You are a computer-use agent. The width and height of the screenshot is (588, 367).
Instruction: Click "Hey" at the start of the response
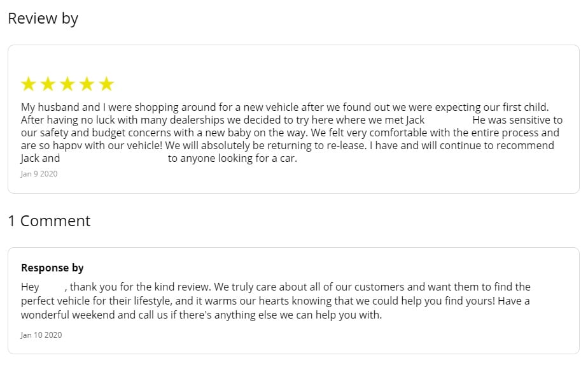pyautogui.click(x=30, y=287)
